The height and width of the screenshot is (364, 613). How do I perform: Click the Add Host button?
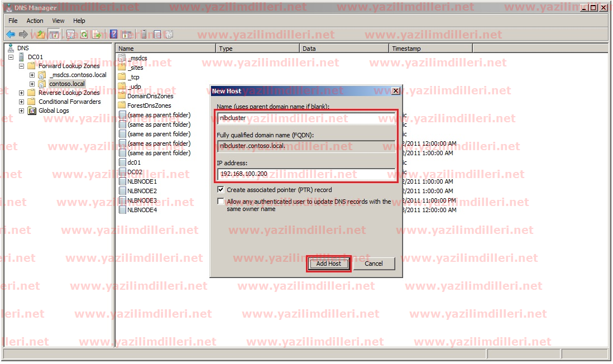pos(328,264)
